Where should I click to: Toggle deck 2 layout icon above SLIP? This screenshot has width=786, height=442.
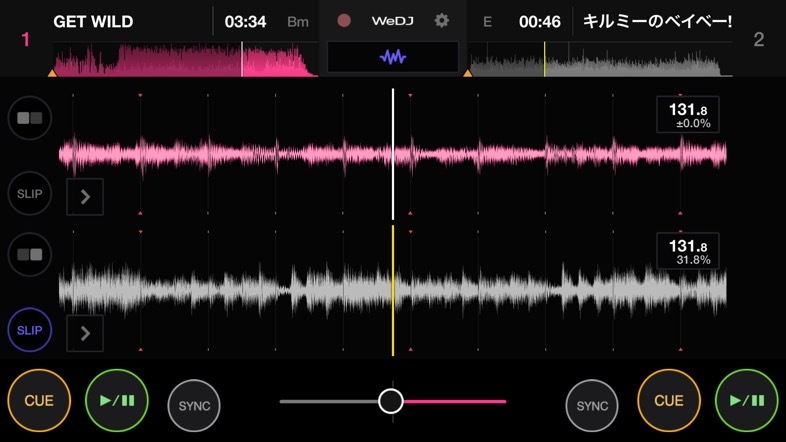[30, 255]
